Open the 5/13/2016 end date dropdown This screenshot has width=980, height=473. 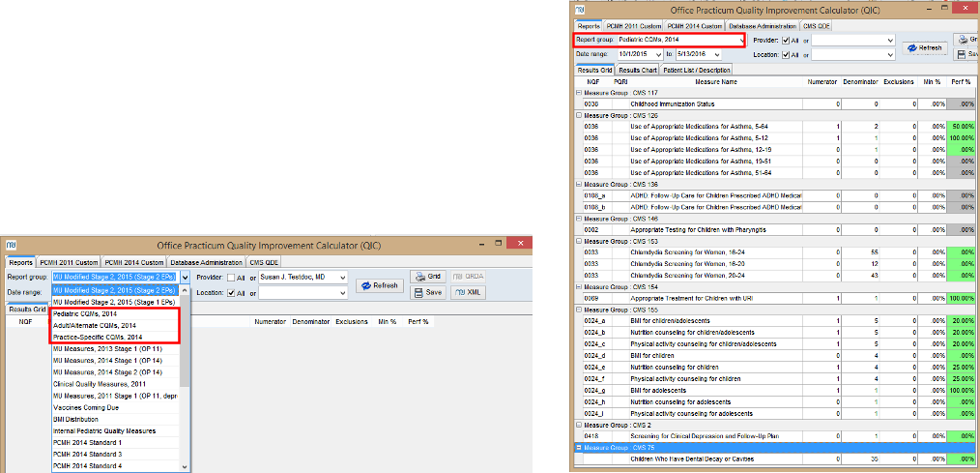click(x=717, y=55)
